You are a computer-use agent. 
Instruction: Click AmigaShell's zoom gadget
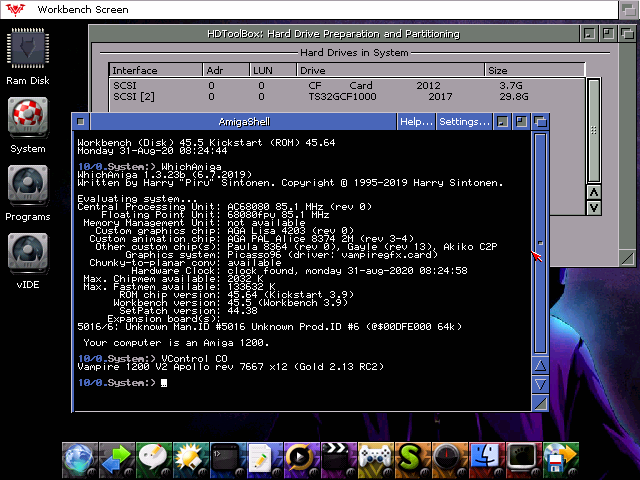pyautogui.click(x=521, y=122)
